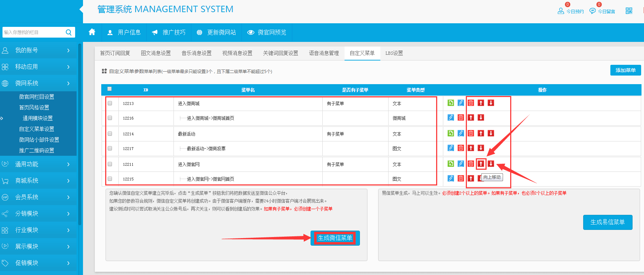Add a submenu to row 12211 进入微官网
This screenshot has width=644, height=275.
[x=451, y=164]
